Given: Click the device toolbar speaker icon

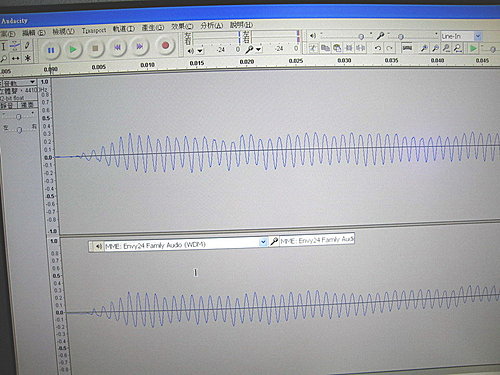Looking at the screenshot, I should click(98, 246).
